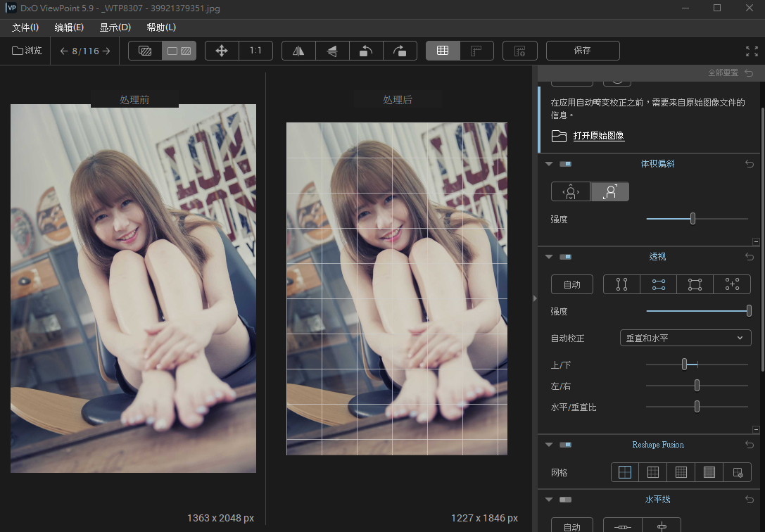Select force horizontal parallels tool
Image resolution: width=765 pixels, height=532 pixels.
pyautogui.click(x=658, y=284)
